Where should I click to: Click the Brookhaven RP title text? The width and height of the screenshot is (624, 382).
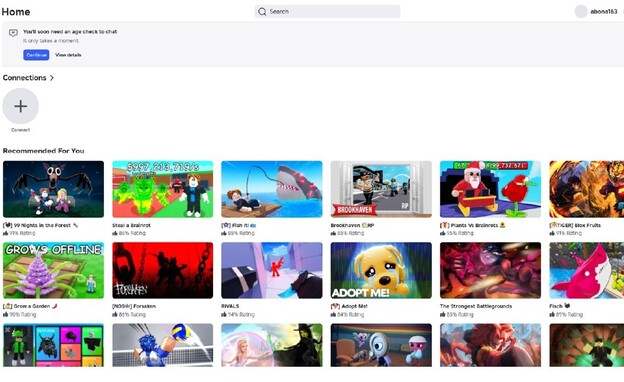click(352, 225)
